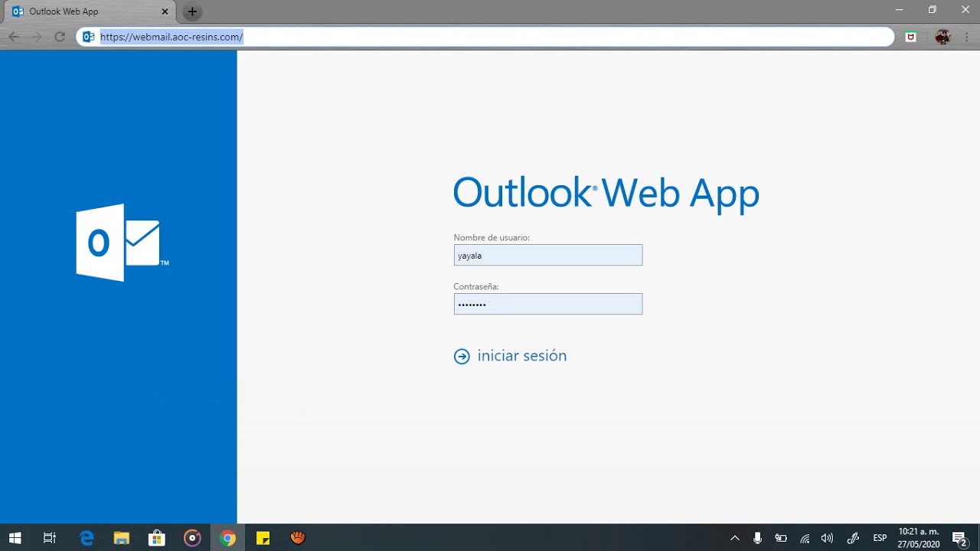Open Wi-Fi network settings tray icon
Viewport: 980px width, 551px height.
805,538
